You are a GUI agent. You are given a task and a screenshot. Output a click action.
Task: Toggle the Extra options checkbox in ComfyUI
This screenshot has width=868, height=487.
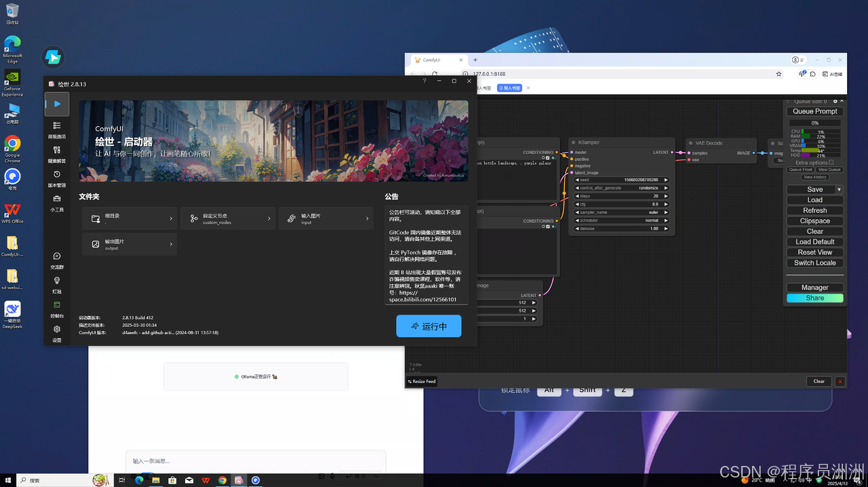click(x=831, y=163)
